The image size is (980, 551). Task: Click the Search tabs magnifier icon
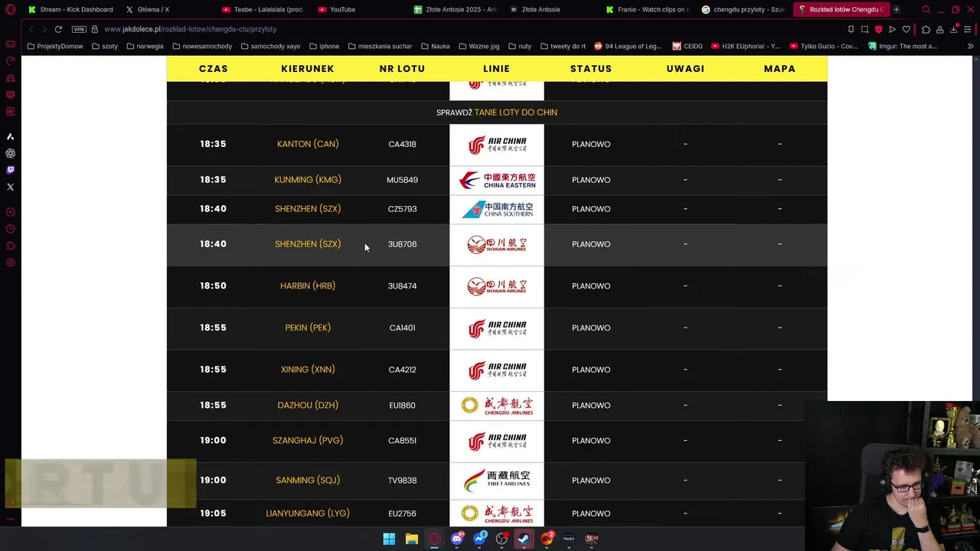(x=926, y=9)
